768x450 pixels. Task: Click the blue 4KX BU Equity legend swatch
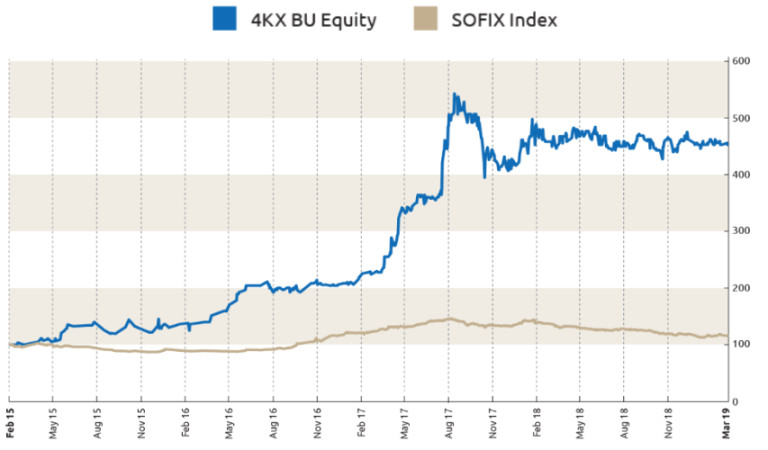click(x=226, y=19)
